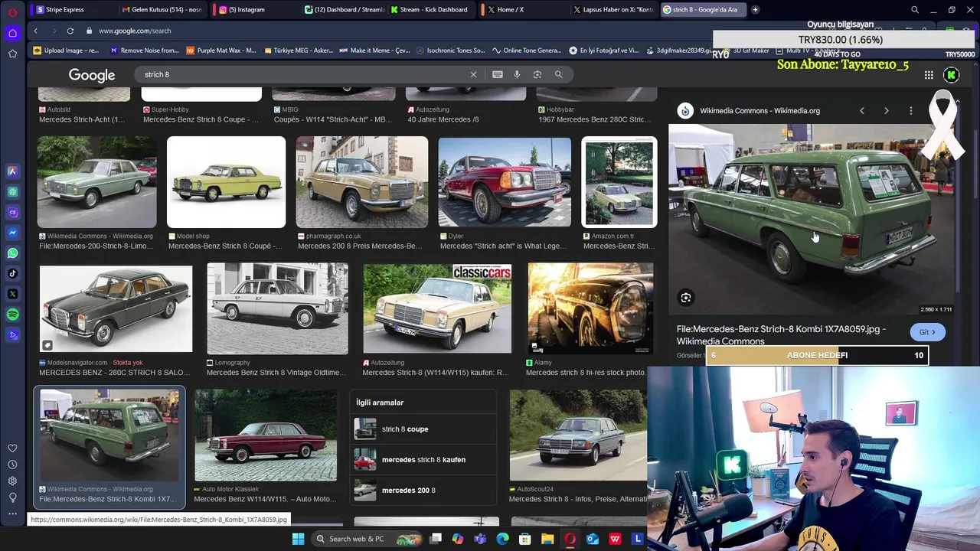The width and height of the screenshot is (980, 551).
Task: Open File Explorer from the taskbar
Action: (x=547, y=539)
